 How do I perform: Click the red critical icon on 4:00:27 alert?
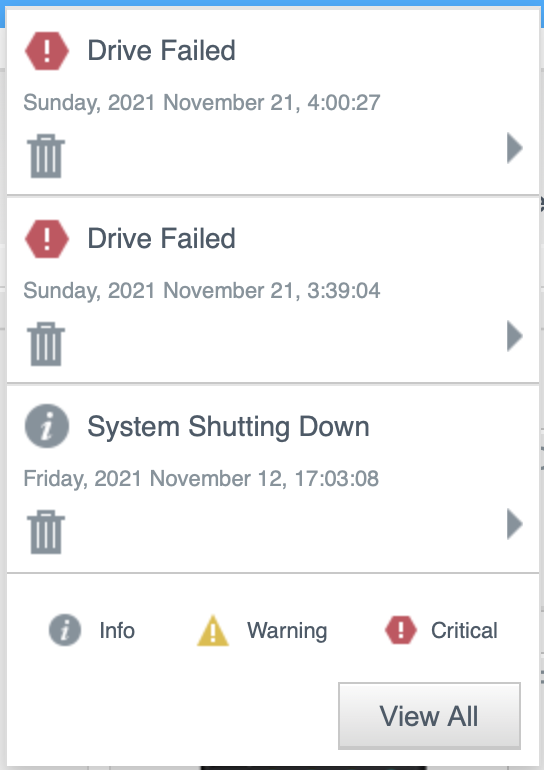[x=47, y=51]
